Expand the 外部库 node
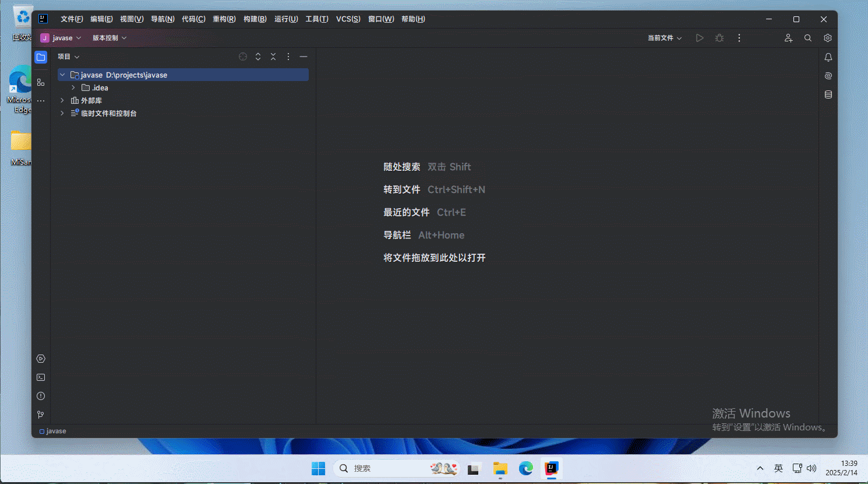 click(62, 101)
